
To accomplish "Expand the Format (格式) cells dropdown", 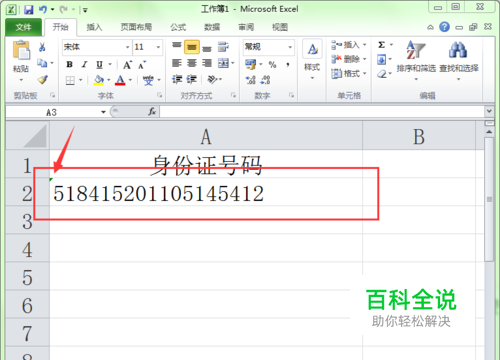I will pyautogui.click(x=365, y=73).
